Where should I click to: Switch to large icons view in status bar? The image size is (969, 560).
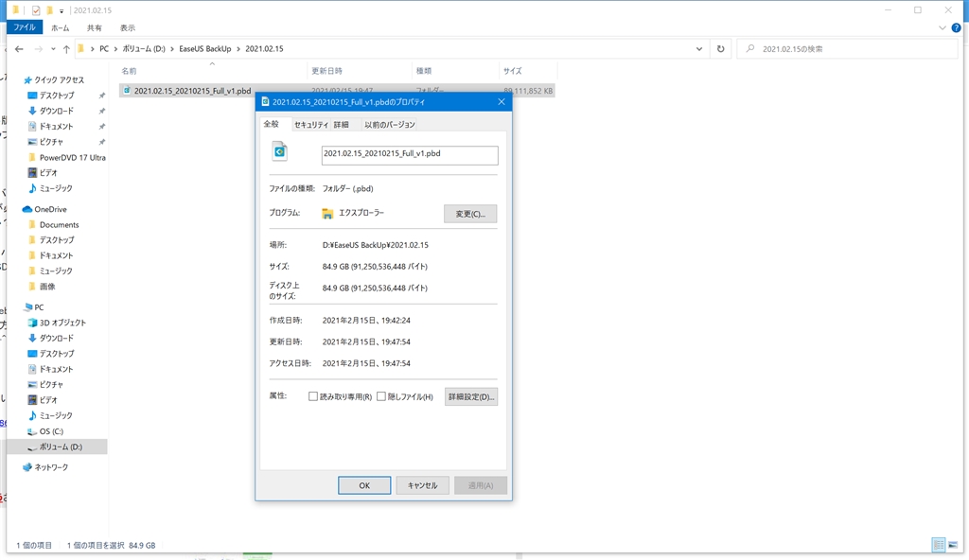(x=953, y=545)
